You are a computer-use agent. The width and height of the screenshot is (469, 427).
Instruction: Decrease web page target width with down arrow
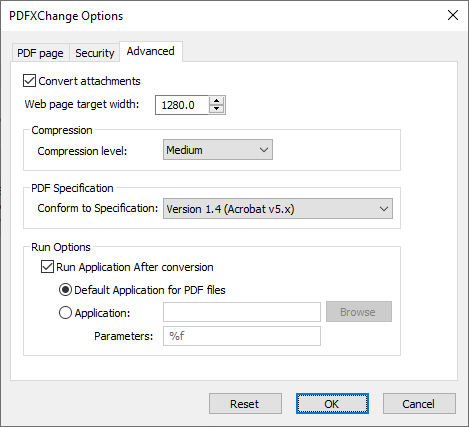[217, 109]
